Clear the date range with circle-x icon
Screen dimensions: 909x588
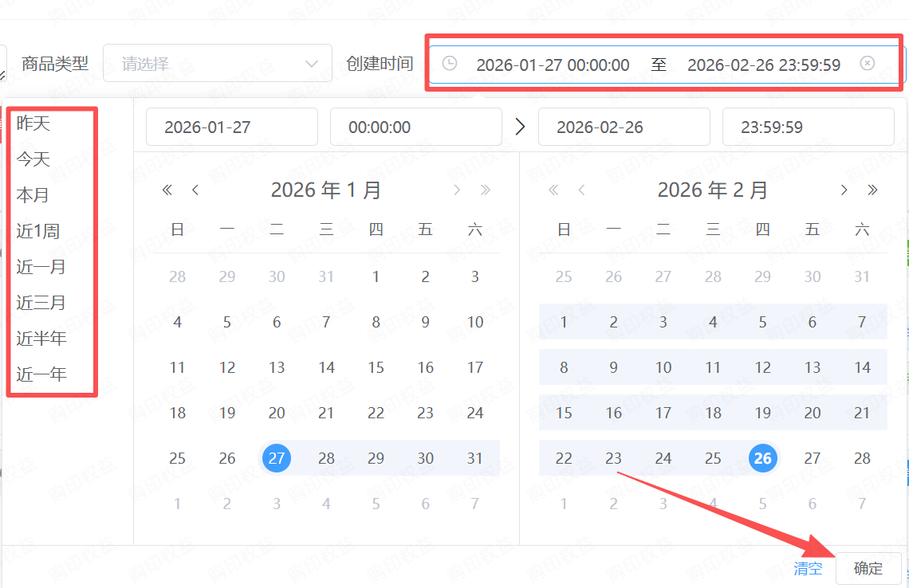[868, 64]
